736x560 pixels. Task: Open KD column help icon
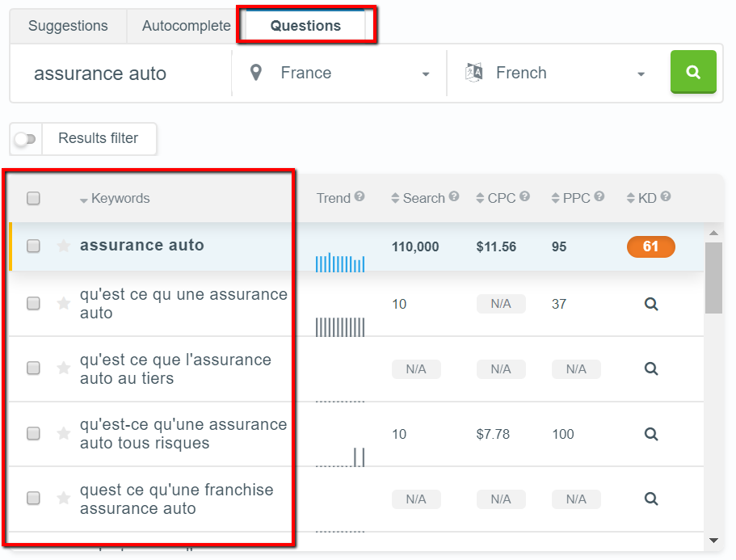tap(666, 196)
